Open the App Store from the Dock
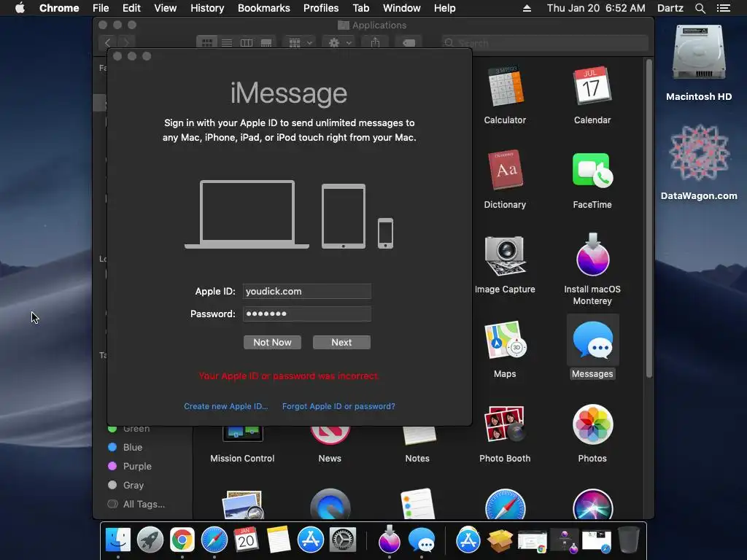This screenshot has width=747, height=560. (x=311, y=540)
